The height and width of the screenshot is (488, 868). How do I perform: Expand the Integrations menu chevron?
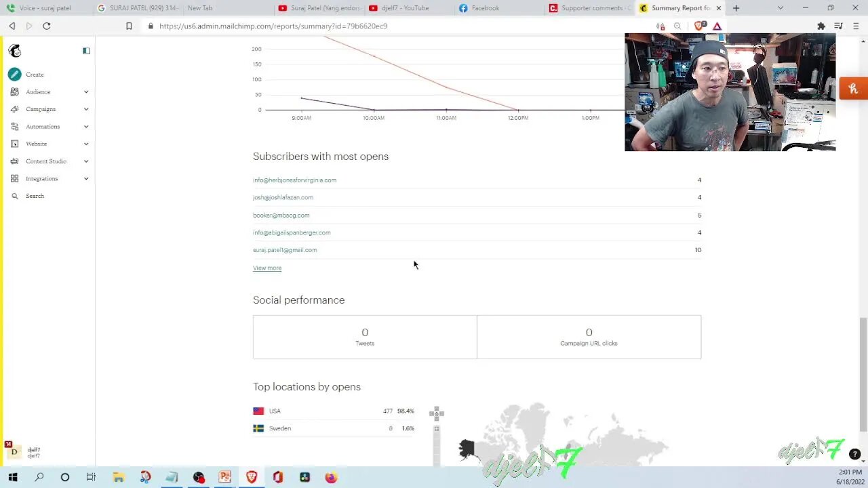click(x=86, y=179)
